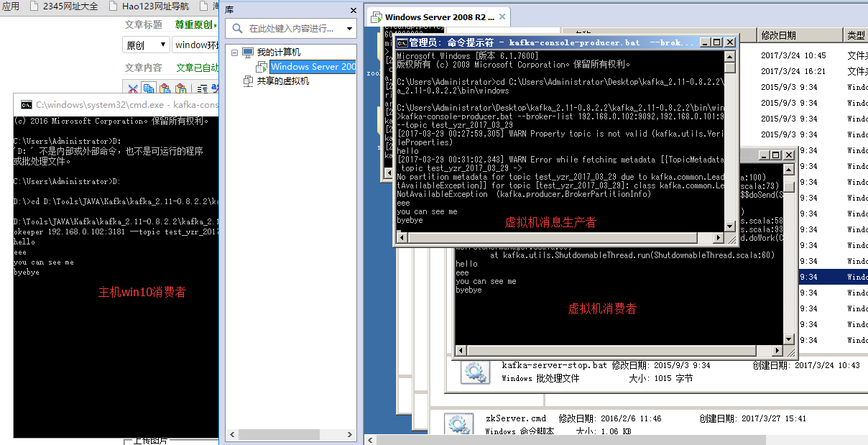The height and width of the screenshot is (445, 868).
Task: Click the producer window scroll-down arrow
Action: (730, 227)
